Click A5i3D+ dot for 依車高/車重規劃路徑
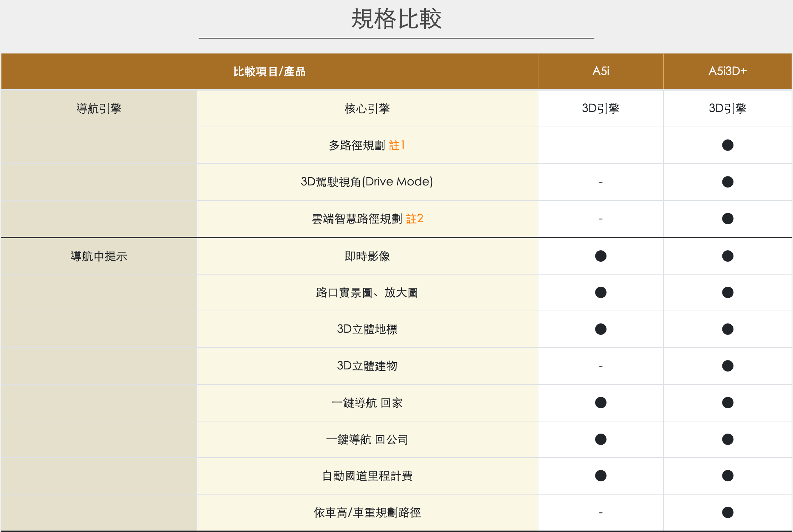Screen dimensions: 793x532 727,512
